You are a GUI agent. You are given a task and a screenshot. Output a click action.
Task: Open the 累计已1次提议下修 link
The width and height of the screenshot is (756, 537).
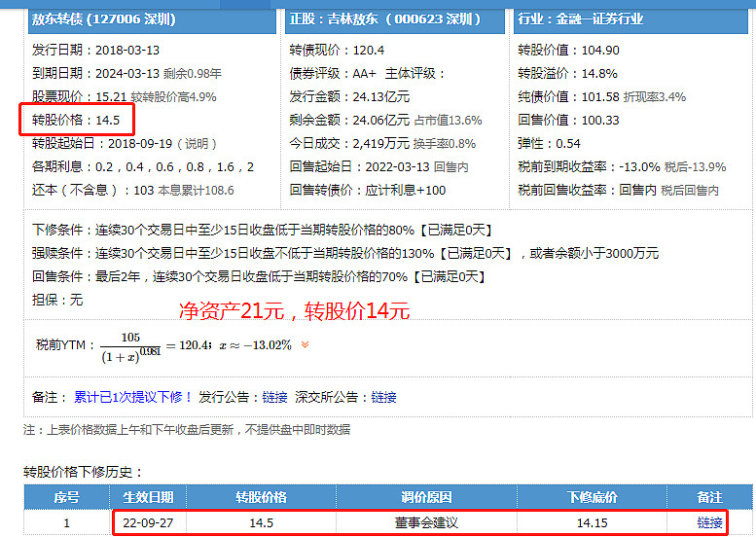pyautogui.click(x=132, y=397)
